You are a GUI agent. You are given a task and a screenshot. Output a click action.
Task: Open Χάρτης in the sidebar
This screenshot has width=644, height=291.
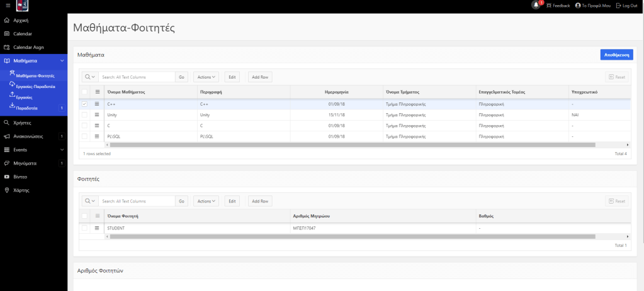point(21,190)
